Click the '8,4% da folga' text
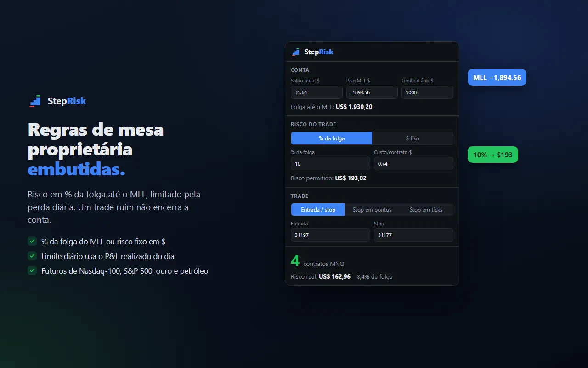Screen dimensions: 588x368 point(374,276)
